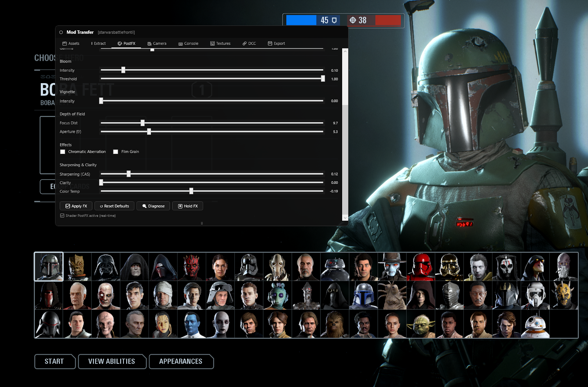588x387 pixels.
Task: Click the Extract tool icon
Action: (92, 43)
